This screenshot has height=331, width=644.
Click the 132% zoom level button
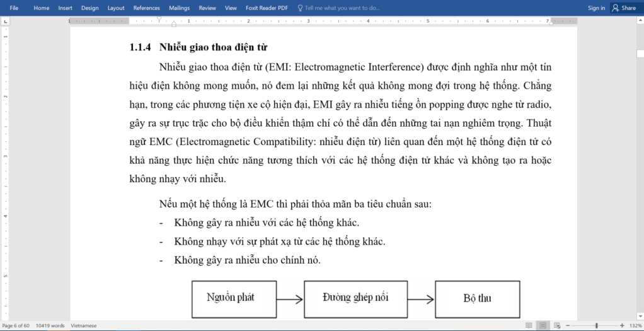pyautogui.click(x=636, y=325)
